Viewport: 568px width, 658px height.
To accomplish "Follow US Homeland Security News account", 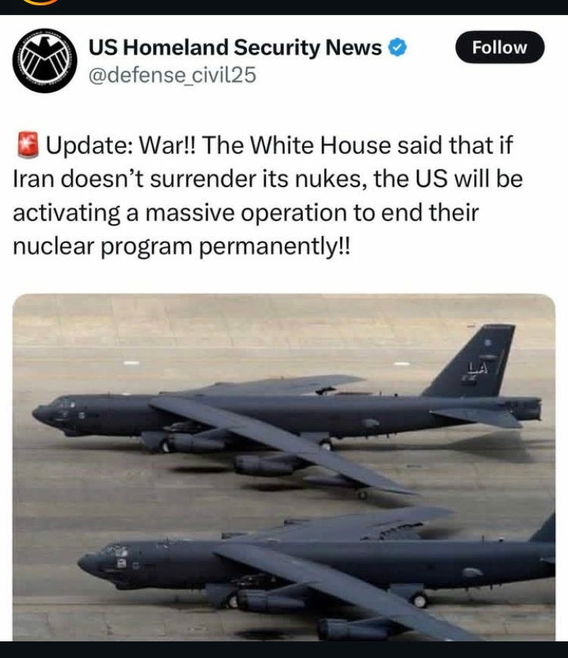I will [500, 47].
